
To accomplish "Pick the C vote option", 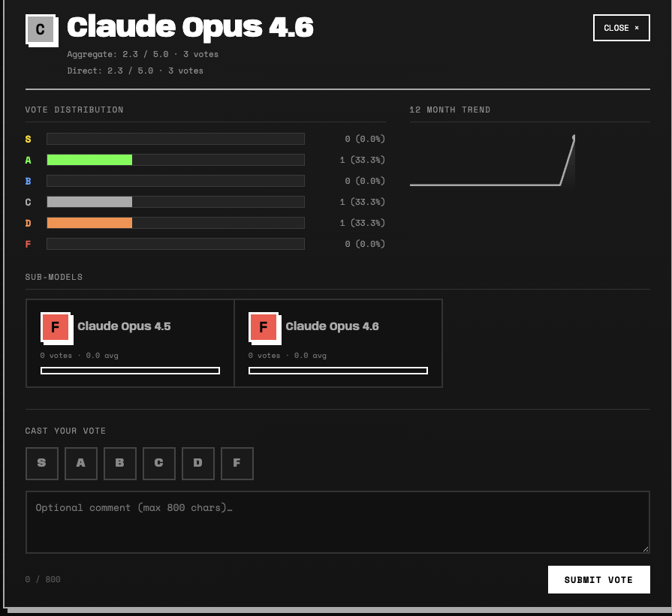I will pos(159,463).
